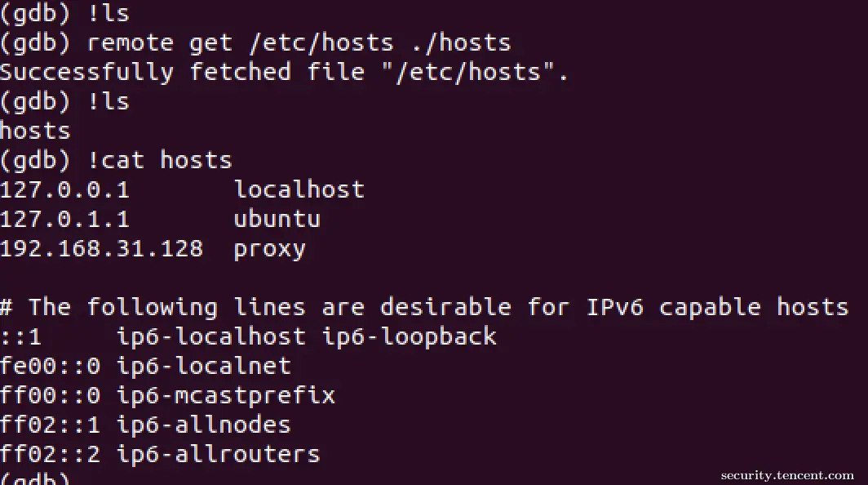Click the 127.0.1.1 IP address
The width and height of the screenshot is (868, 485).
[64, 220]
